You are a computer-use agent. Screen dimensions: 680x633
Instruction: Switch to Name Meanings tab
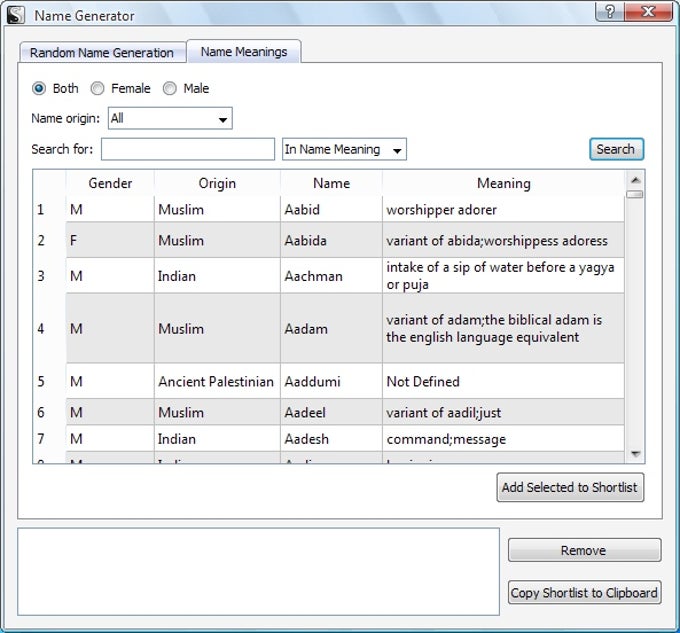pyautogui.click(x=244, y=52)
